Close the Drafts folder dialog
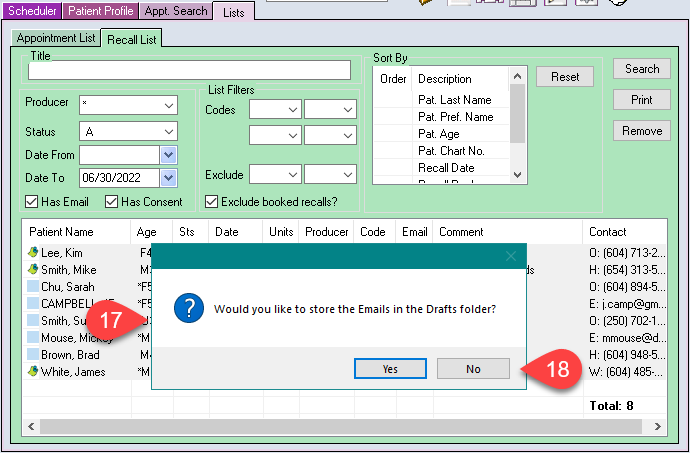The image size is (690, 453). tap(510, 256)
